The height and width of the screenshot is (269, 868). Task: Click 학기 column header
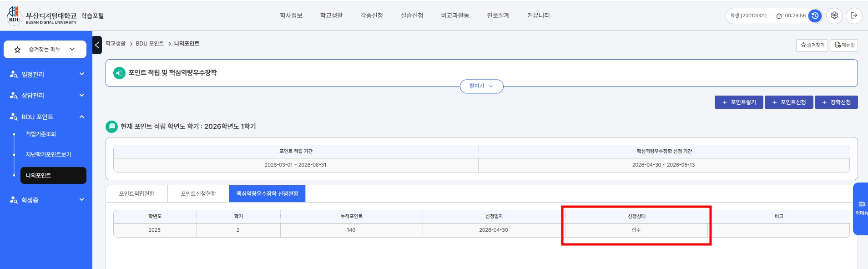[238, 217]
